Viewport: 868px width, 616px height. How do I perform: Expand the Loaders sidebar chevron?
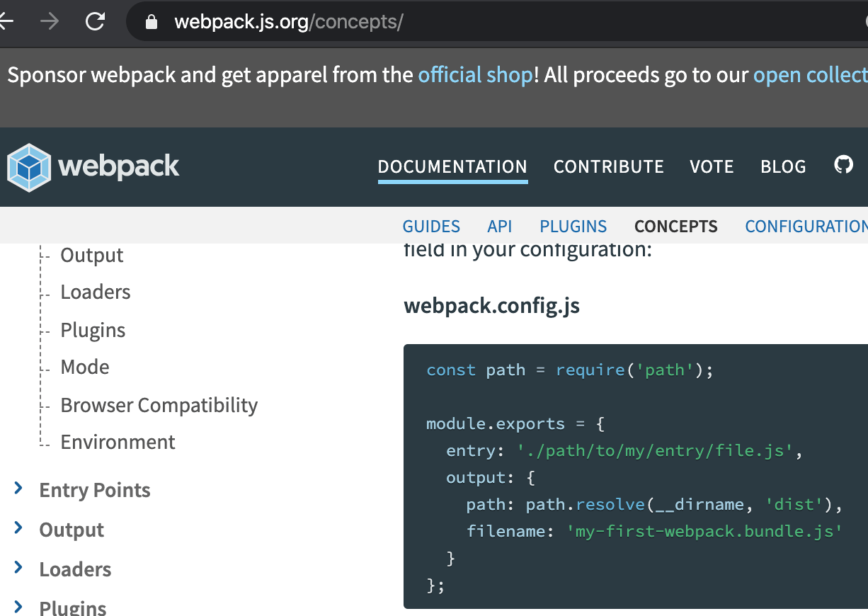click(18, 568)
